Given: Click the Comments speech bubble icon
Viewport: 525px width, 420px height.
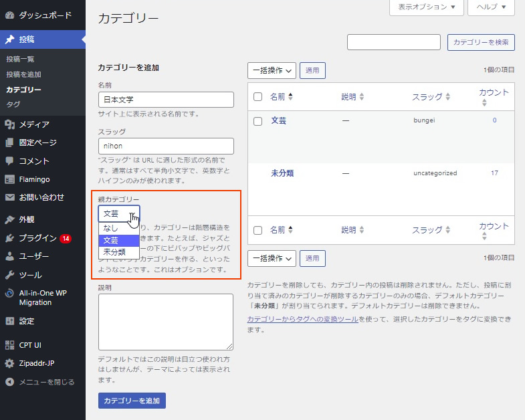Looking at the screenshot, I should click(x=9, y=161).
